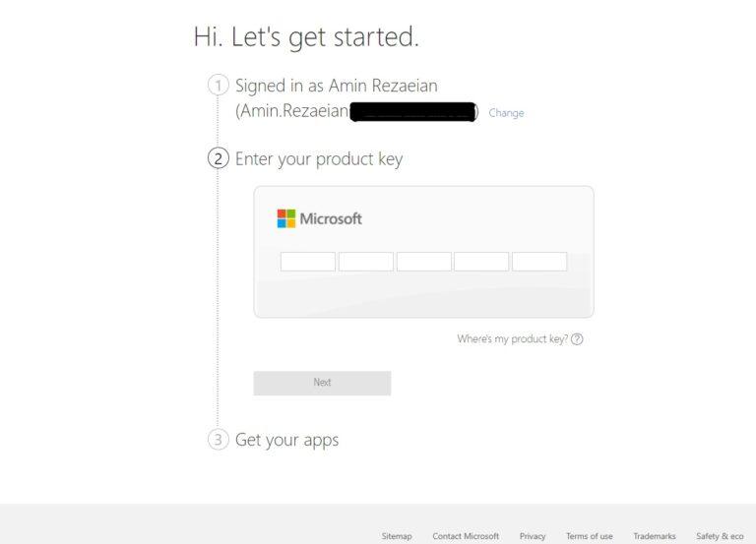
Task: Click the step 3 circle number
Action: (218, 440)
